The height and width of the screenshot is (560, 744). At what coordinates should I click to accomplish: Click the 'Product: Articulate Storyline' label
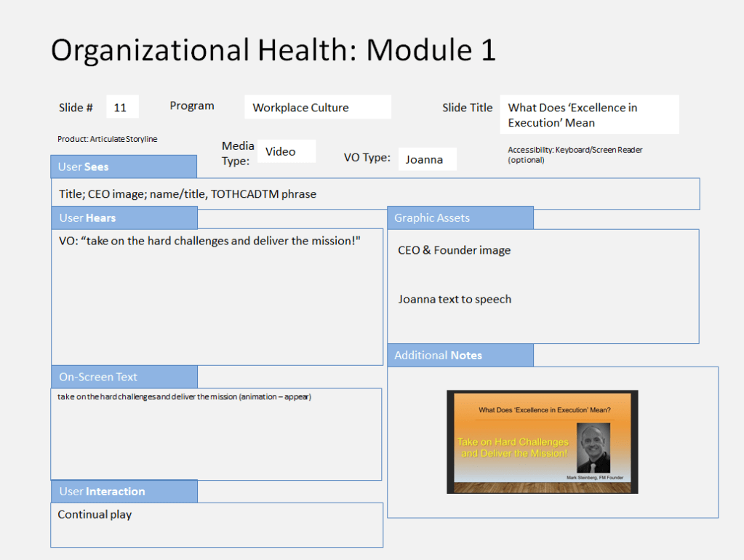[107, 138]
